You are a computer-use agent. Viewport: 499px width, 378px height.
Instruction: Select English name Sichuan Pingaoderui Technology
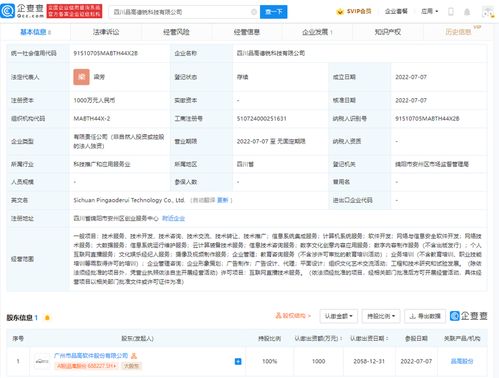[x=129, y=200]
